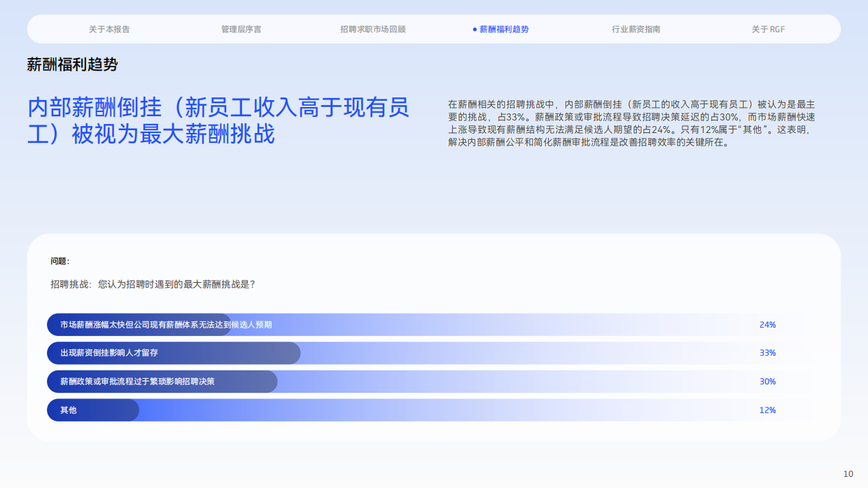
Task: Click the 薪酬政策或审批流程 bar
Action: [x=140, y=382]
